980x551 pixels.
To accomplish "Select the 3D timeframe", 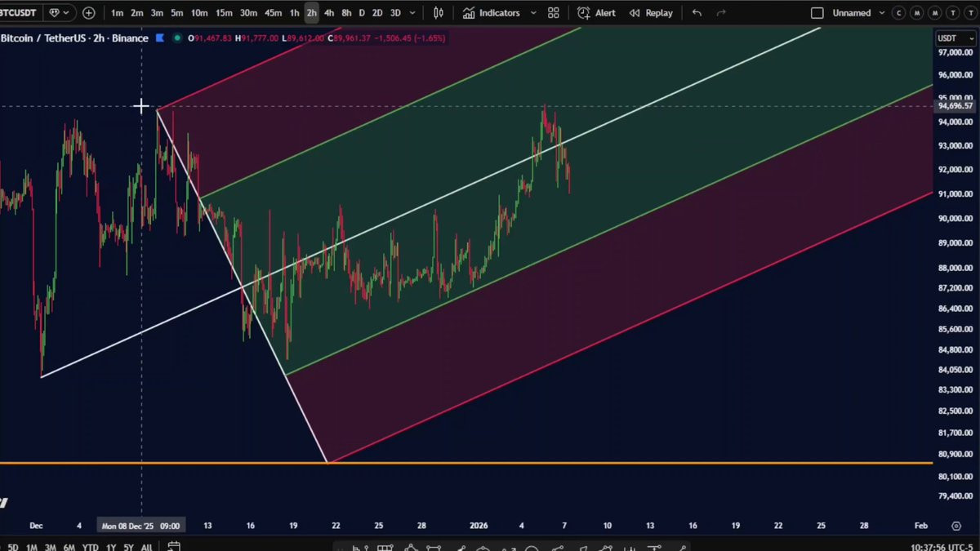I will (x=395, y=13).
